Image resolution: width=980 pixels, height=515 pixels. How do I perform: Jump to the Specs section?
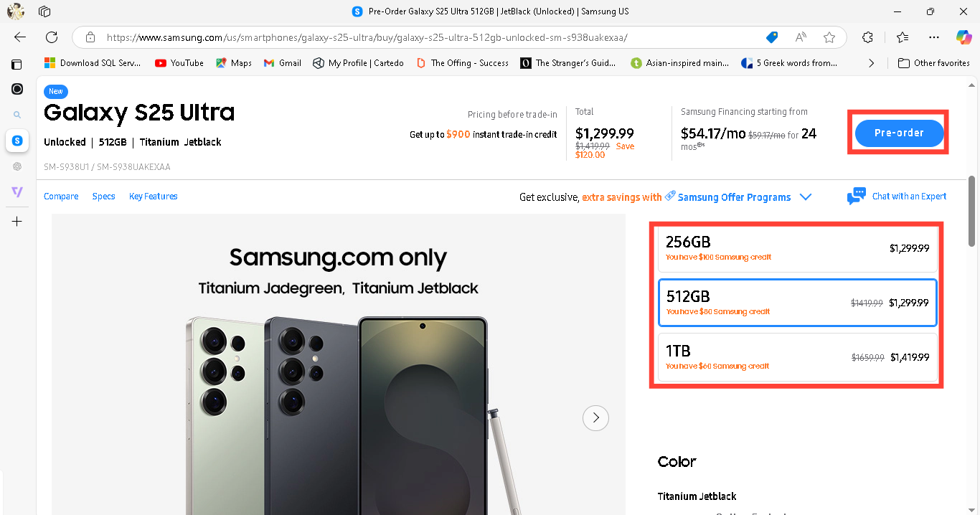tap(103, 197)
